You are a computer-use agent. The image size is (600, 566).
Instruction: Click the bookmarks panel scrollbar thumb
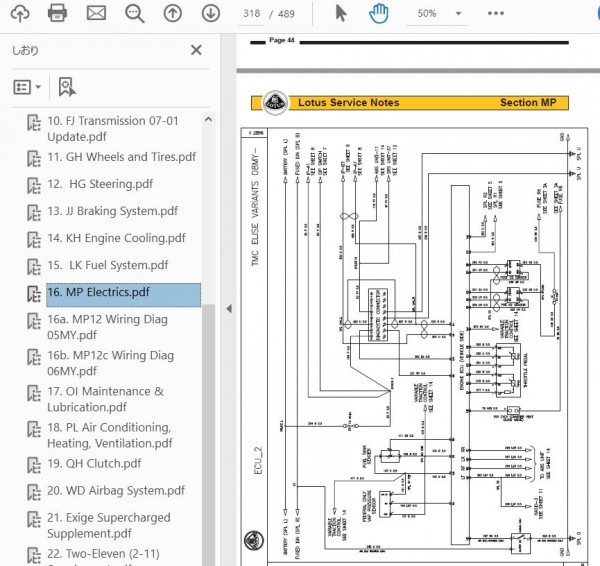tap(208, 435)
